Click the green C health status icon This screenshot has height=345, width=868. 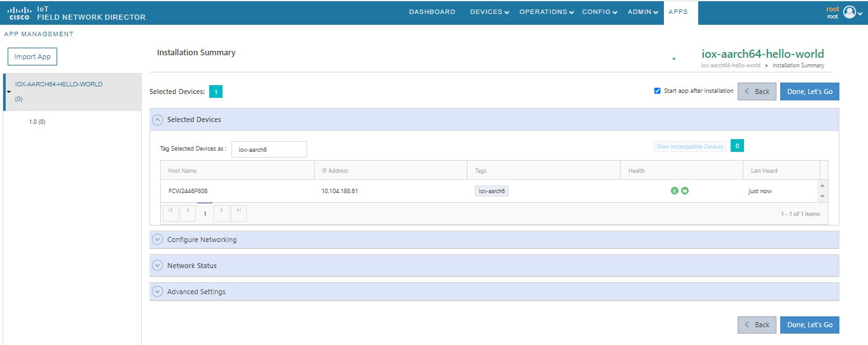(x=675, y=191)
